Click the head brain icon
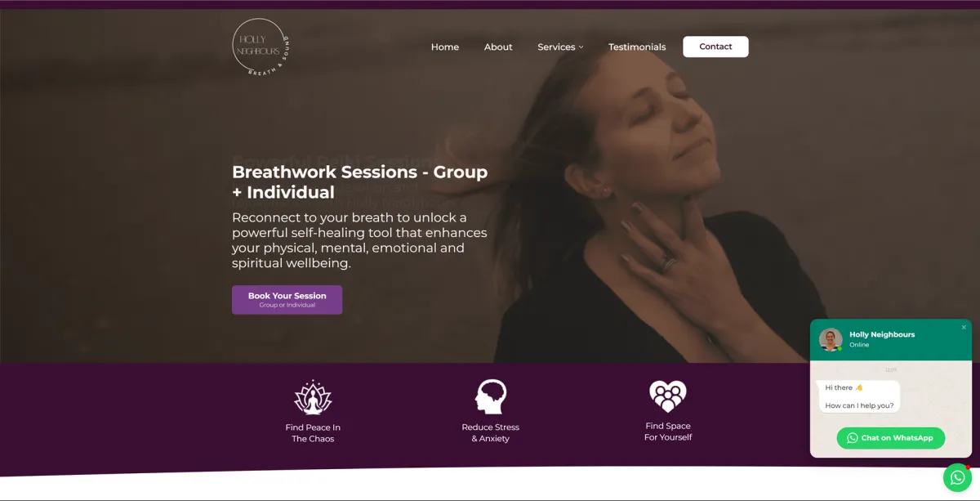Image resolution: width=980 pixels, height=501 pixels. coord(491,396)
